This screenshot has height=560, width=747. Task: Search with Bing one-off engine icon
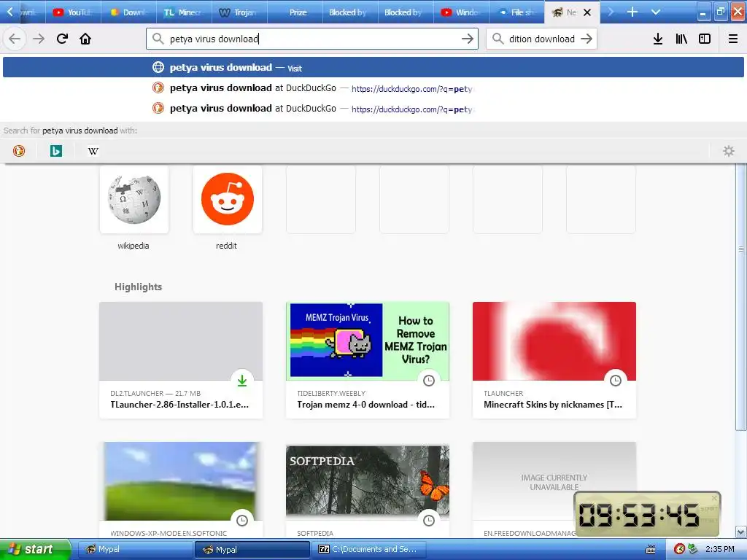(x=56, y=152)
